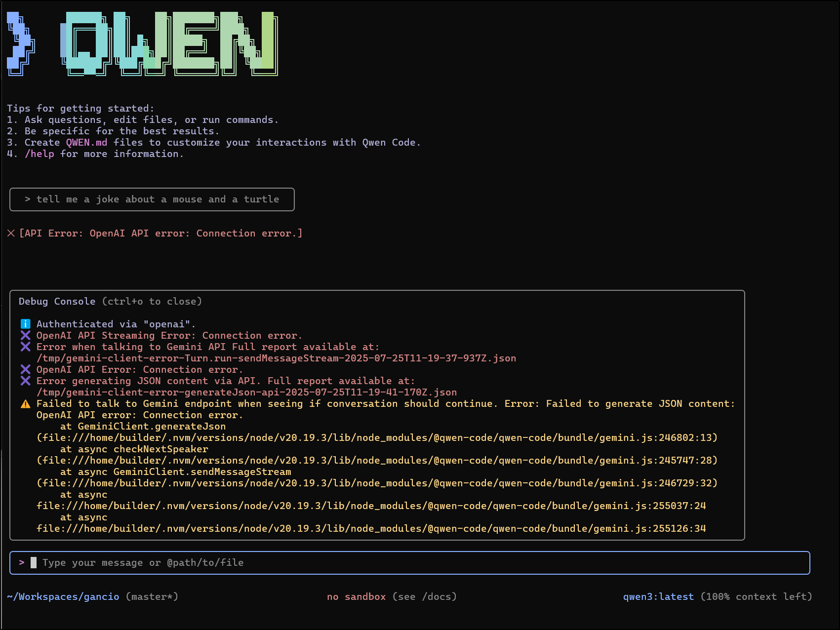Click 'at async GeminiClient.sendMessageStream' stack line
The width and height of the screenshot is (840, 630).
(x=175, y=472)
